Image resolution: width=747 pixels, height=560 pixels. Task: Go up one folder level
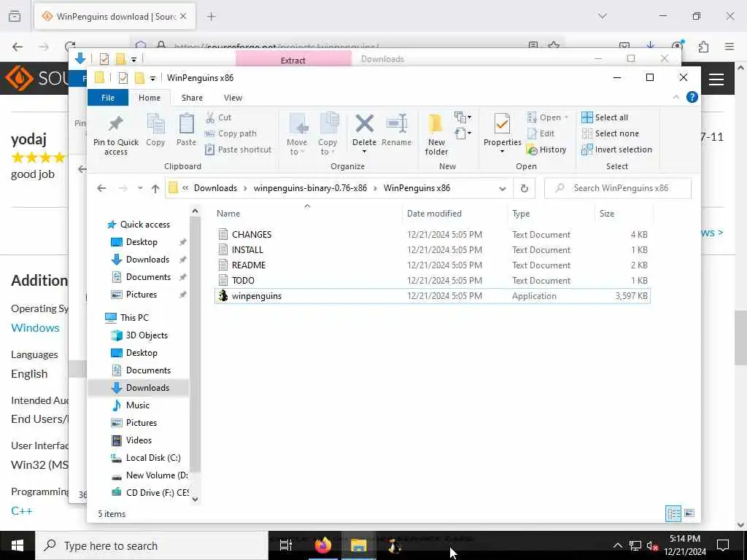click(155, 189)
